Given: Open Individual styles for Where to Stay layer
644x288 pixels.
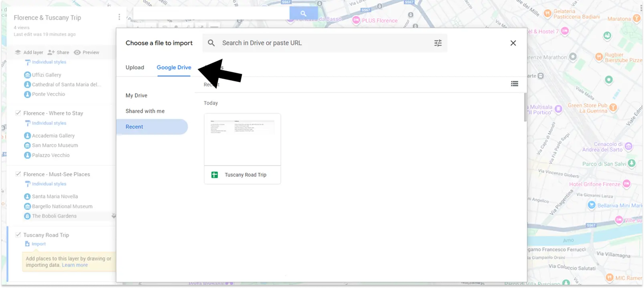Looking at the screenshot, I should pos(49,123).
